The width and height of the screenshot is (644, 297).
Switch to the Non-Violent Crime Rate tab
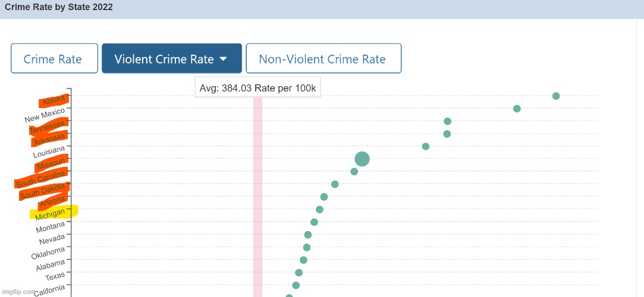[x=323, y=59]
